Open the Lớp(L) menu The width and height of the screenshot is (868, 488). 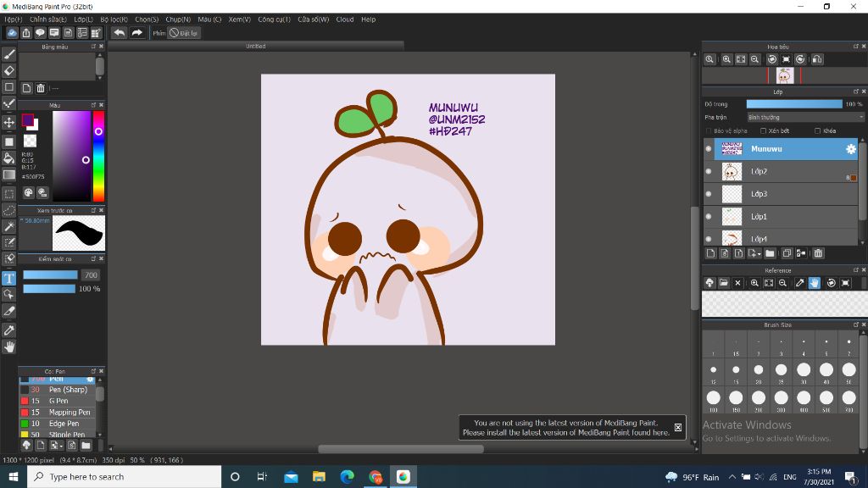pos(83,19)
